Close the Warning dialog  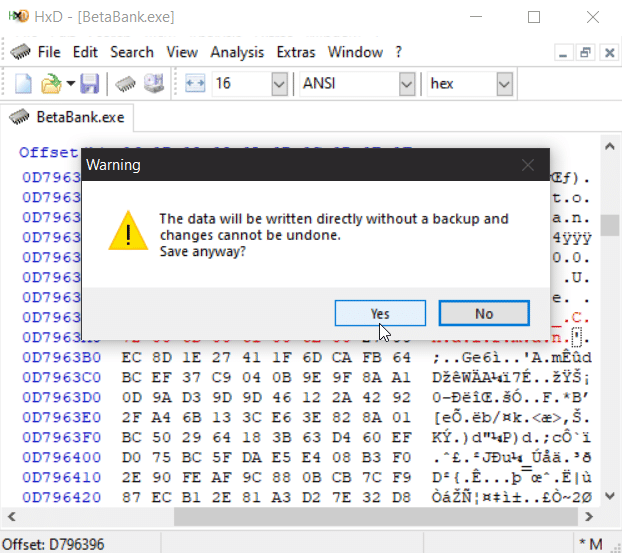click(x=527, y=164)
